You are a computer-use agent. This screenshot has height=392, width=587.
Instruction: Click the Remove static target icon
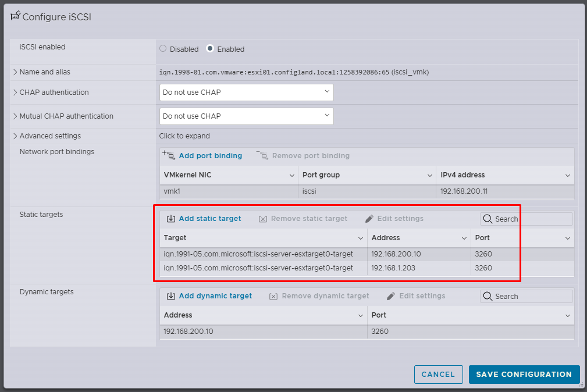(x=262, y=219)
